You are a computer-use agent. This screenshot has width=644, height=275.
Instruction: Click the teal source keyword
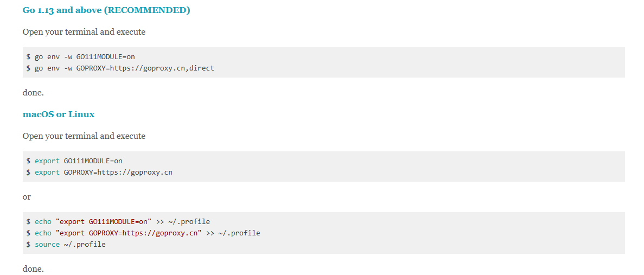point(47,245)
